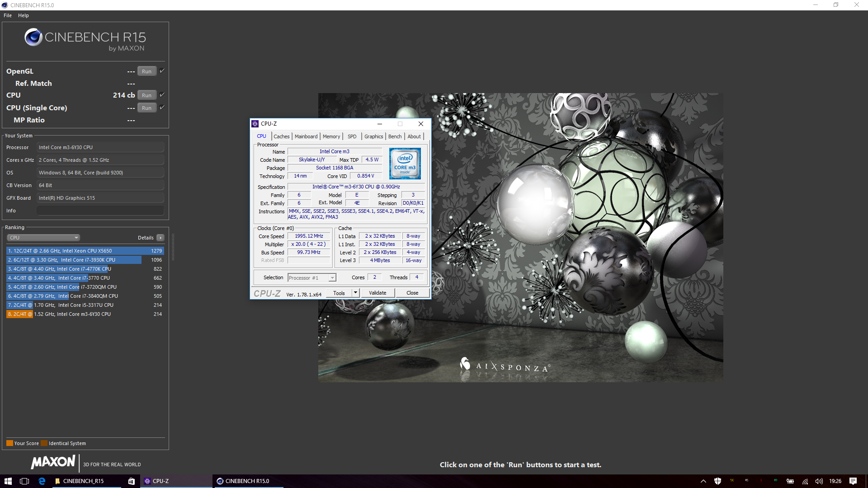This screenshot has height=488, width=868.
Task: Select the CPU tab in CPU-Z
Action: (262, 136)
